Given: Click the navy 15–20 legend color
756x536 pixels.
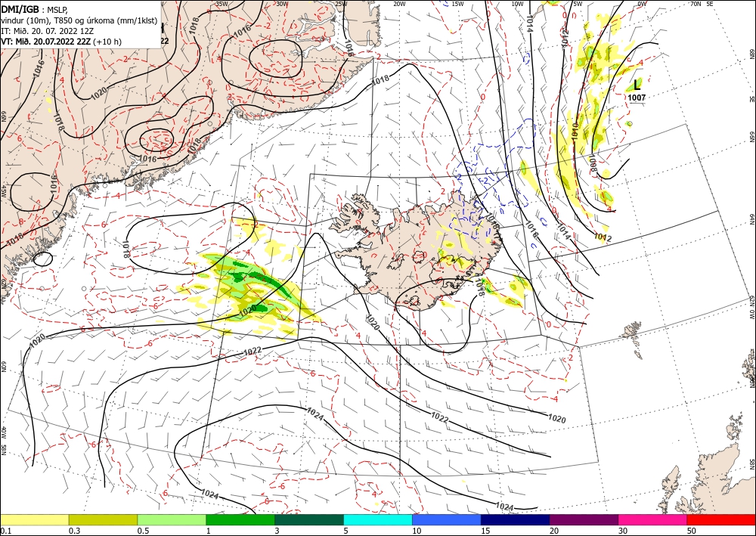Looking at the screenshot, I should (516, 519).
